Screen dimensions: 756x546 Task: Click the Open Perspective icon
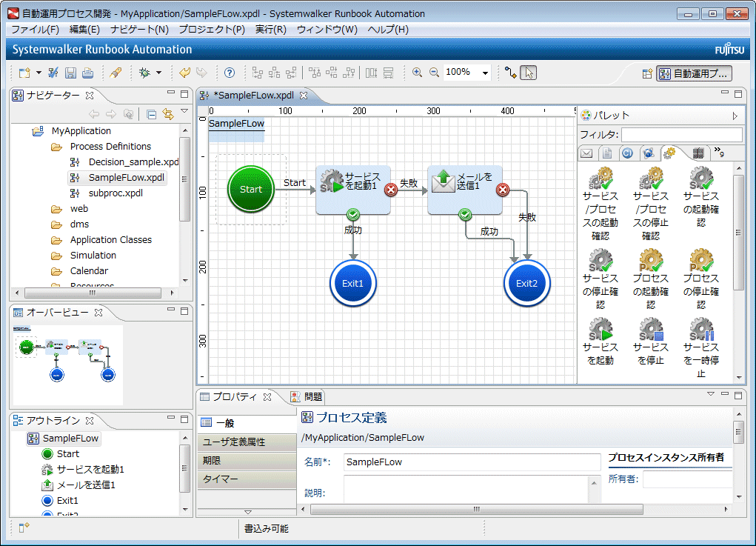point(647,74)
